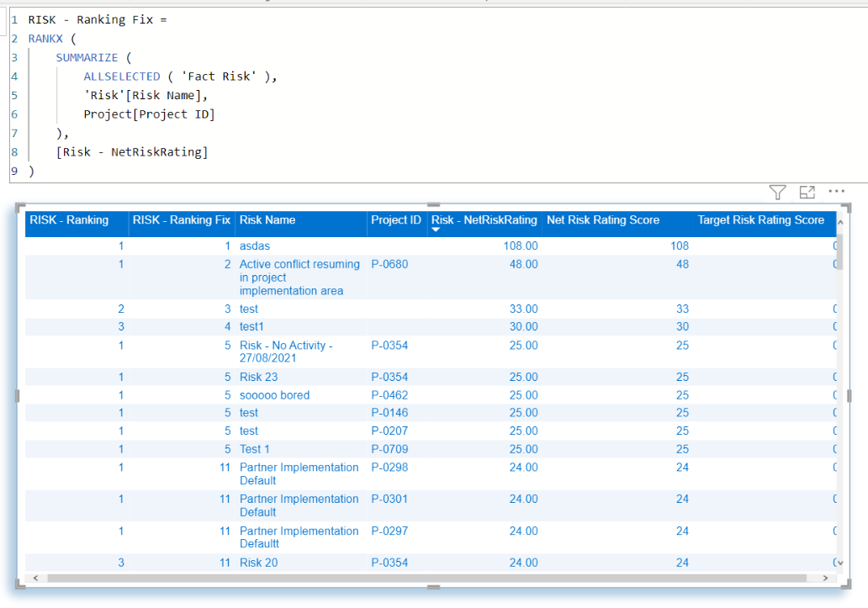
Task: Select the Risk 20 cell
Action: (x=258, y=563)
